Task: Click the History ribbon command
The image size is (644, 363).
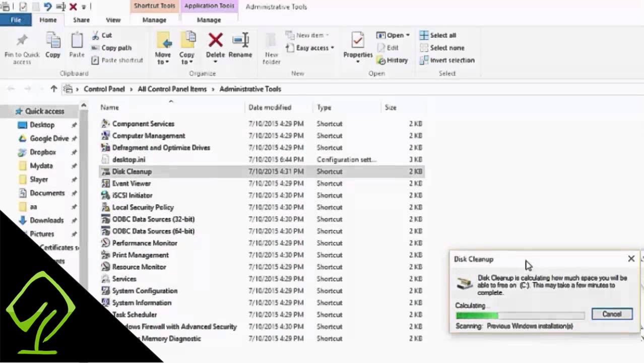Action: pos(392,60)
